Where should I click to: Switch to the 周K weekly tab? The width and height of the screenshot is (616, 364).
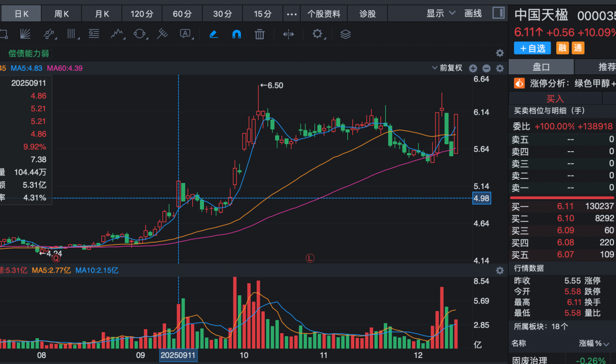pos(61,14)
